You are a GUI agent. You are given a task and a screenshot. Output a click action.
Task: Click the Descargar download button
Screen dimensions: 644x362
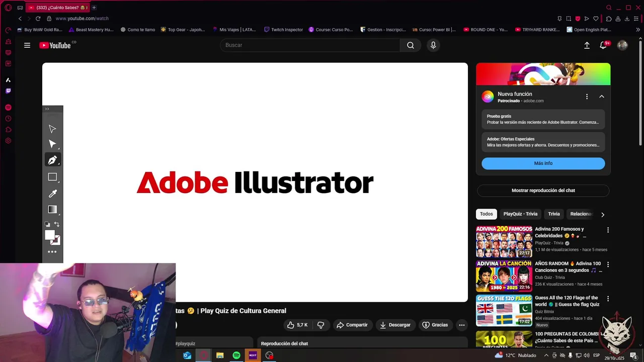pyautogui.click(x=395, y=325)
